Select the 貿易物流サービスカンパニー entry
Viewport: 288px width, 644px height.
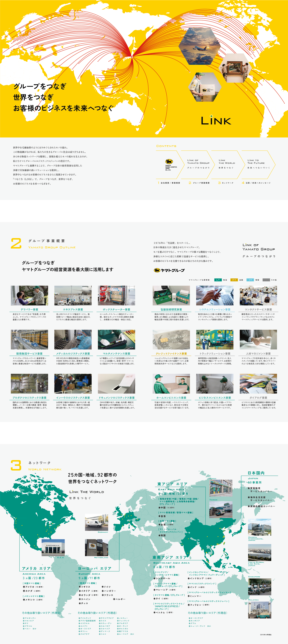point(260,490)
